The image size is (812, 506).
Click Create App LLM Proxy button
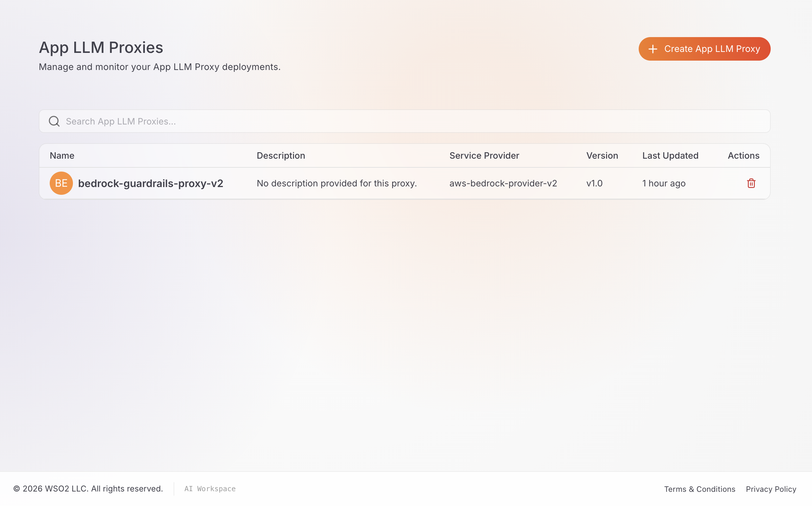pyautogui.click(x=704, y=49)
